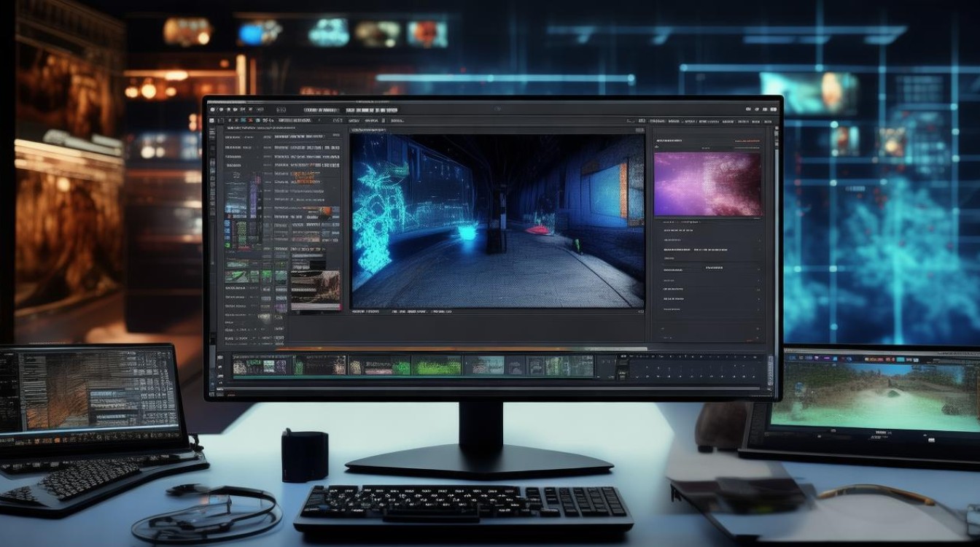Click the top track header icon on the timeline's left
The height and width of the screenshot is (547, 980).
[x=219, y=357]
